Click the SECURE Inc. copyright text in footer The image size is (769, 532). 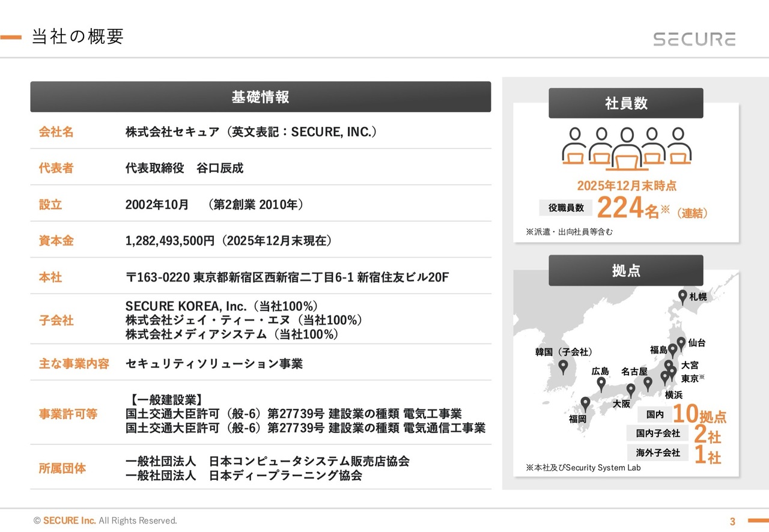coord(69,521)
